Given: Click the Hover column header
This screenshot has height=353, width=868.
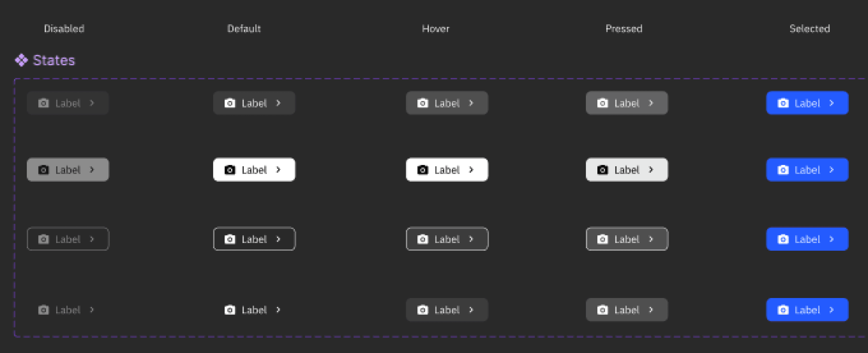Looking at the screenshot, I should point(435,29).
